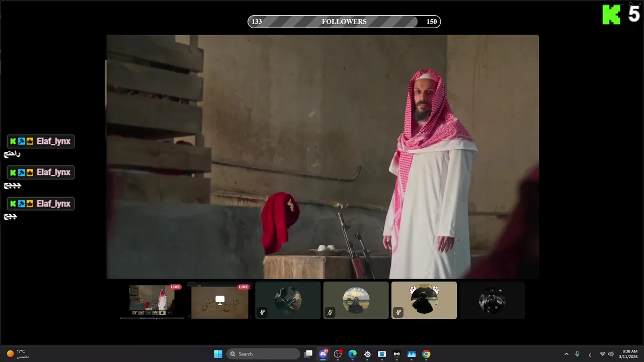644x362 pixels.
Task: Click the followers goal progress bar
Action: tap(344, 22)
